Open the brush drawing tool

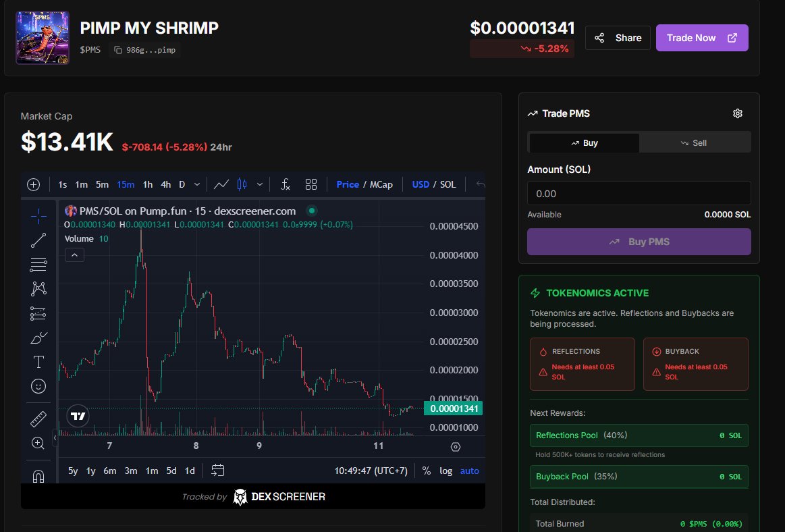(38, 337)
